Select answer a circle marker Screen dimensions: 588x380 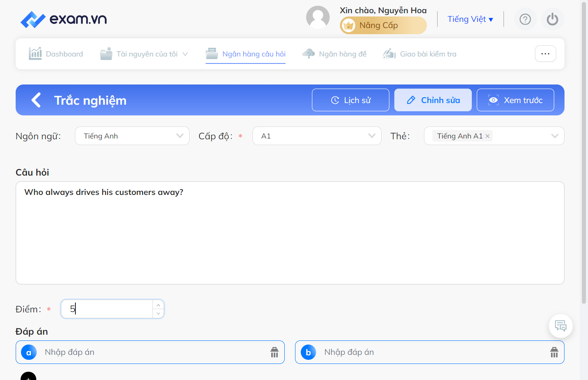click(x=29, y=352)
